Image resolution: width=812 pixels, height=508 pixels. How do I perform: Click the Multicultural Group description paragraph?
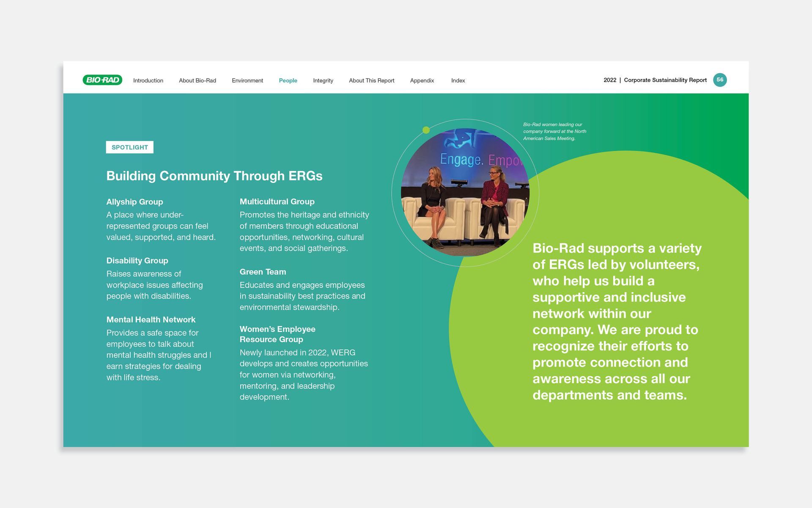click(304, 232)
